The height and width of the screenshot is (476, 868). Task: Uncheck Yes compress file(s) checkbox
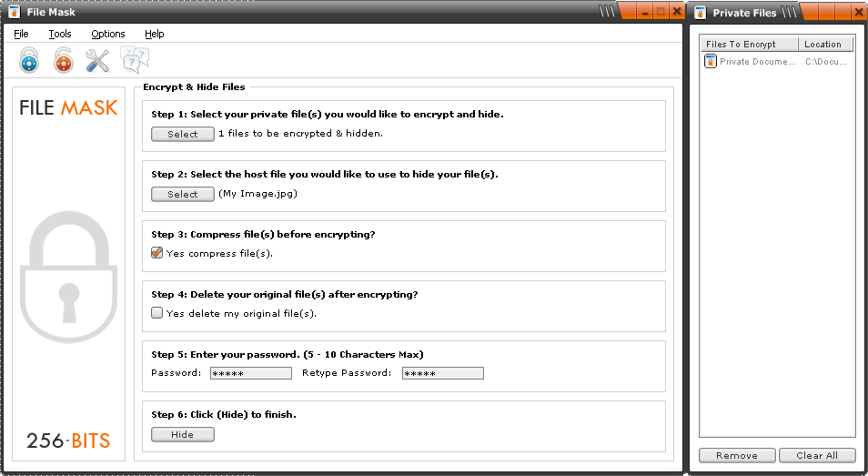pos(156,252)
